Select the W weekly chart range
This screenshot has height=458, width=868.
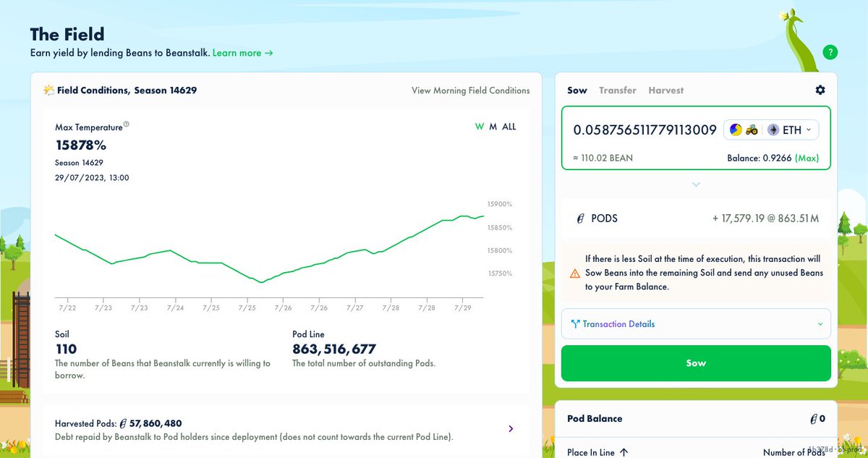click(x=479, y=127)
